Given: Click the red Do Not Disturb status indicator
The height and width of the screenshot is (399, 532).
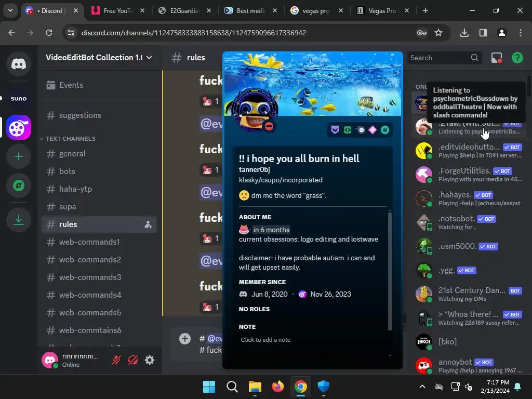Looking at the screenshot, I should pyautogui.click(x=269, y=126).
